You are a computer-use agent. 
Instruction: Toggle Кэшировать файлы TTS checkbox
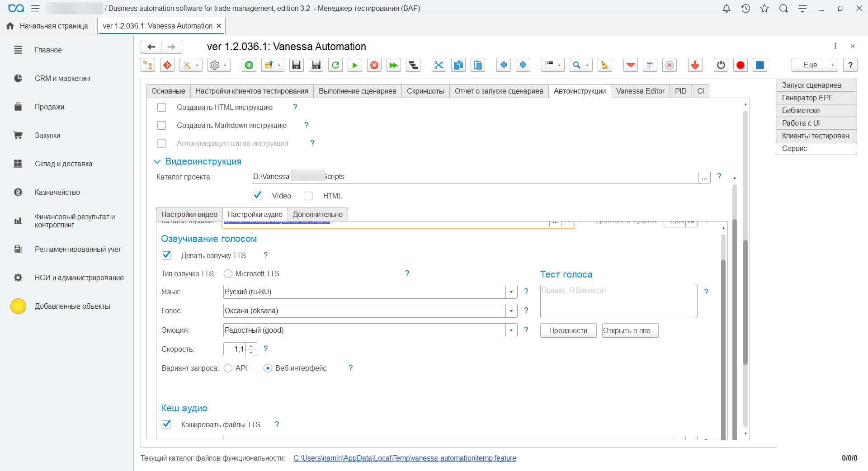[x=166, y=424]
